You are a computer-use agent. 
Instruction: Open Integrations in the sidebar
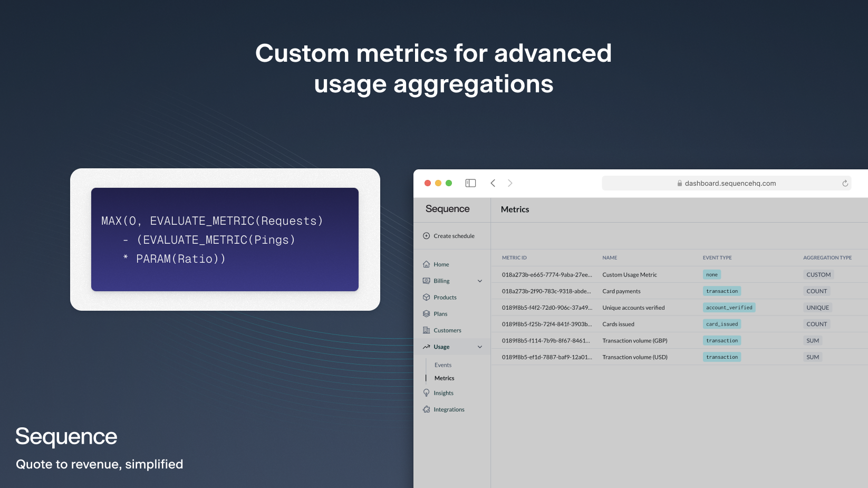pyautogui.click(x=449, y=409)
